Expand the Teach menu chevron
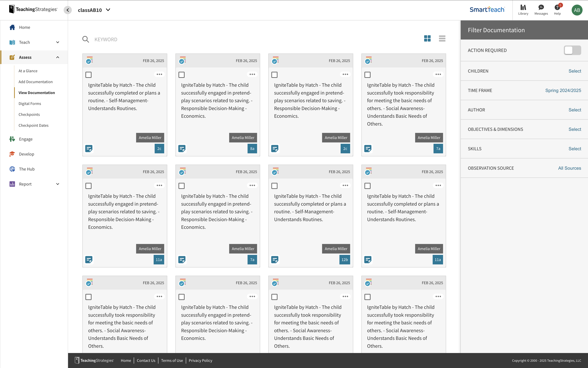This screenshot has width=588, height=368. point(58,42)
